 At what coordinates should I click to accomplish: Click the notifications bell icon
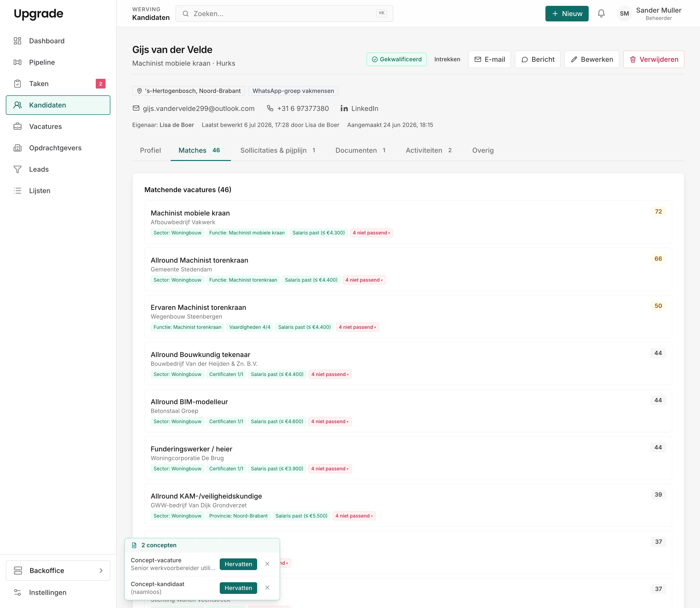click(601, 14)
